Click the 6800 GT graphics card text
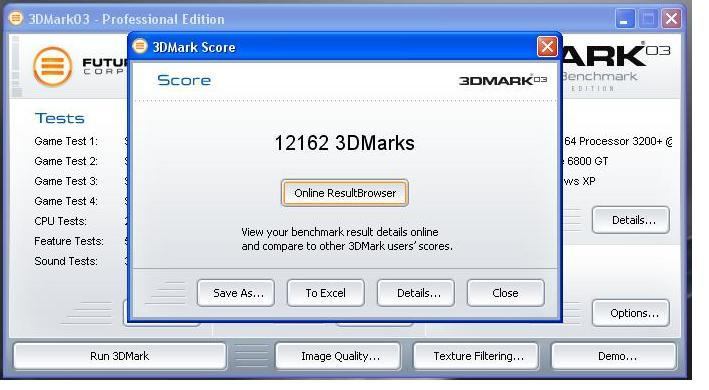Image resolution: width=709 pixels, height=390 pixels. pyautogui.click(x=587, y=161)
